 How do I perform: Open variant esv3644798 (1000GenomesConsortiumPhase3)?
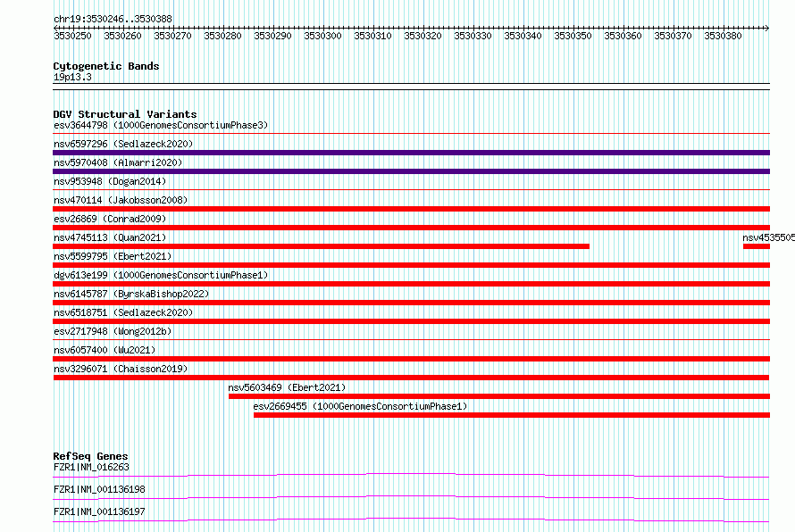point(161,125)
